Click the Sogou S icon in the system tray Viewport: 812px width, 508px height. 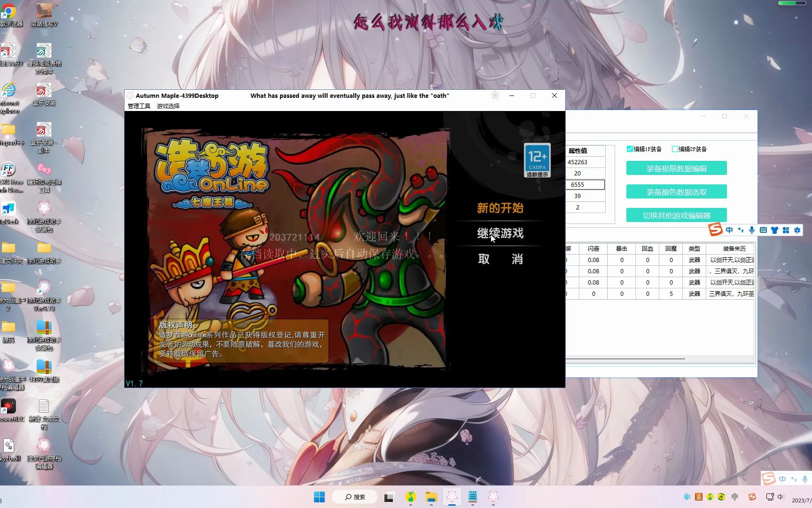point(752,497)
